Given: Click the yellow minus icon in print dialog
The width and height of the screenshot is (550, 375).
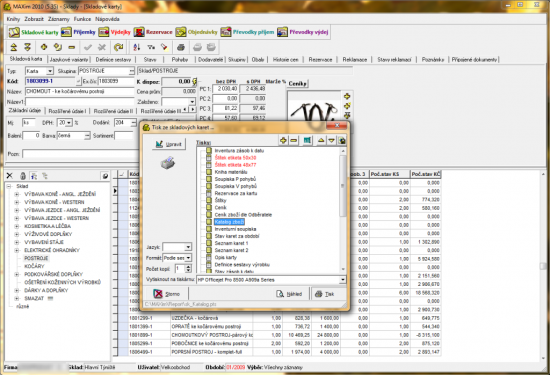Looking at the screenshot, I should [294, 140].
